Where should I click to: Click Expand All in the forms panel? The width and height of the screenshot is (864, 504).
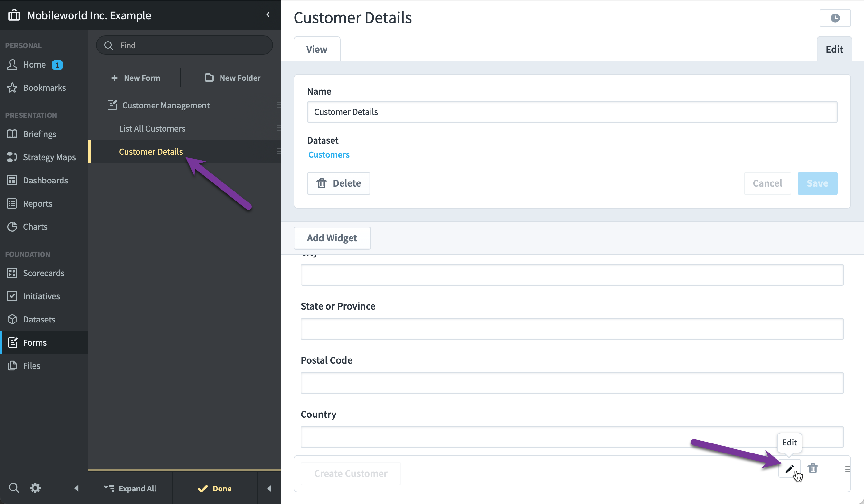coord(130,488)
